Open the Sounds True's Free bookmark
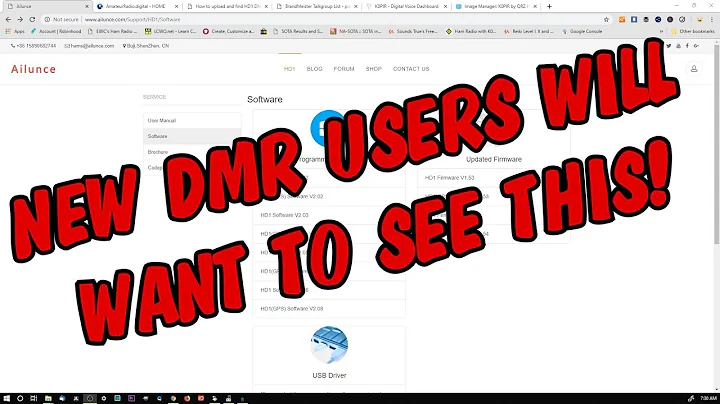Viewport: 720px width, 404px height. click(413, 31)
